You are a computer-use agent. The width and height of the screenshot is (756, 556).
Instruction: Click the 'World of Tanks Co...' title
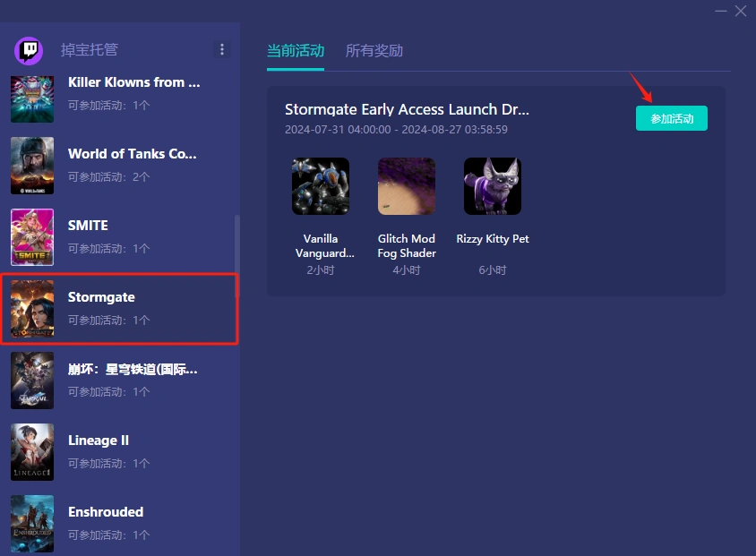132,154
